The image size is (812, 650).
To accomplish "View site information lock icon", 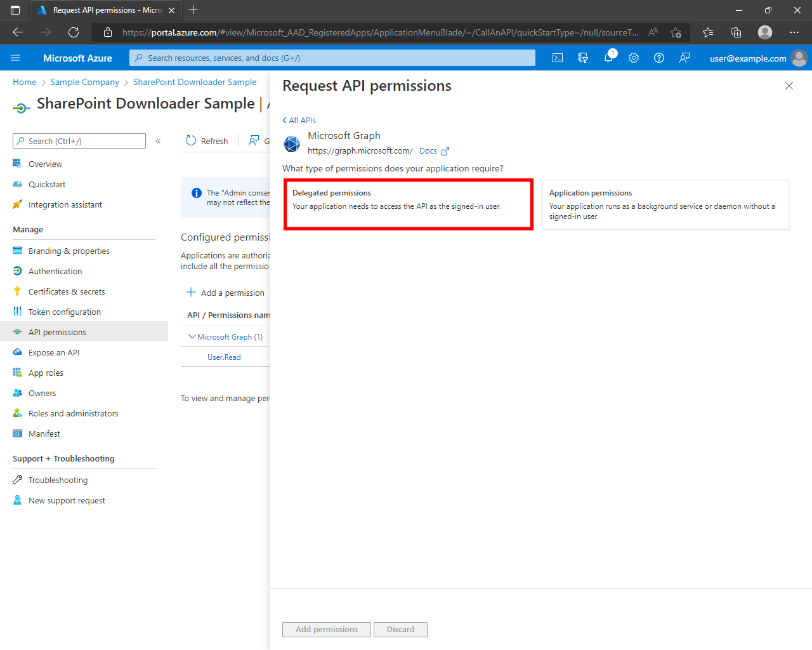I will (108, 32).
